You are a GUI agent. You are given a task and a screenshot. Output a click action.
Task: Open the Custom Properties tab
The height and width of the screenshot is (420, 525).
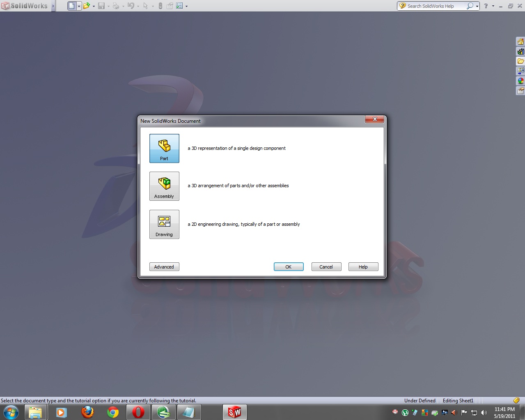click(x=520, y=91)
